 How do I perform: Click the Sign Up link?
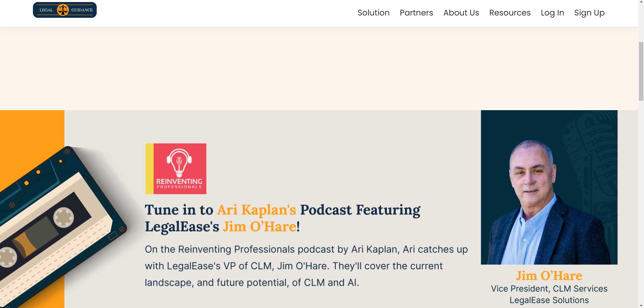[x=589, y=13]
